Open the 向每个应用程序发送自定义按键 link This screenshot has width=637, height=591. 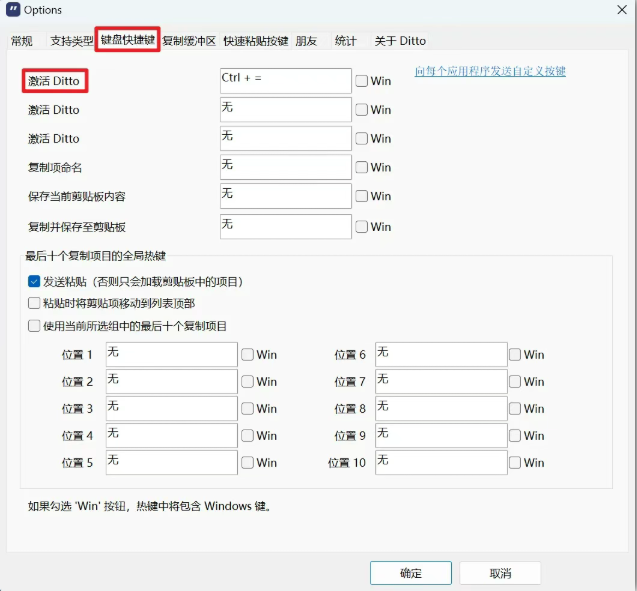[x=490, y=71]
